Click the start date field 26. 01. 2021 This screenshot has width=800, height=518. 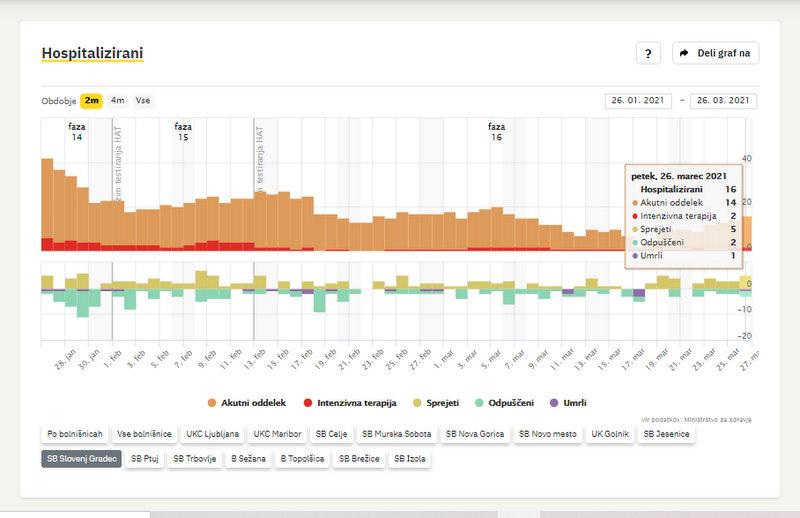point(639,101)
